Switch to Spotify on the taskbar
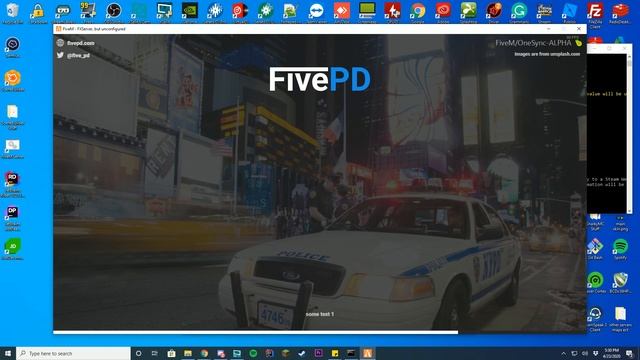 pyautogui.click(x=253, y=353)
